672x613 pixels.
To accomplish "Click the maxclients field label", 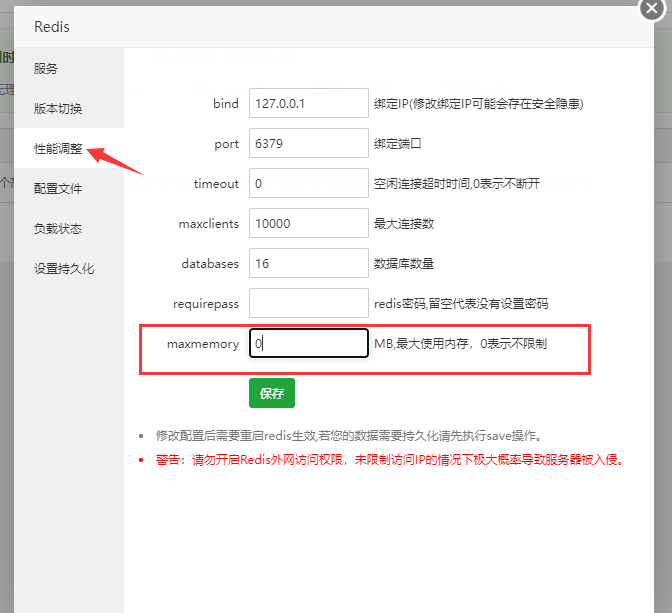I will point(209,223).
